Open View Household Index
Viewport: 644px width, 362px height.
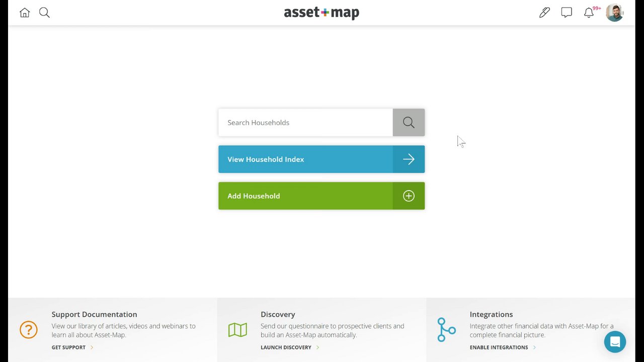pos(321,159)
